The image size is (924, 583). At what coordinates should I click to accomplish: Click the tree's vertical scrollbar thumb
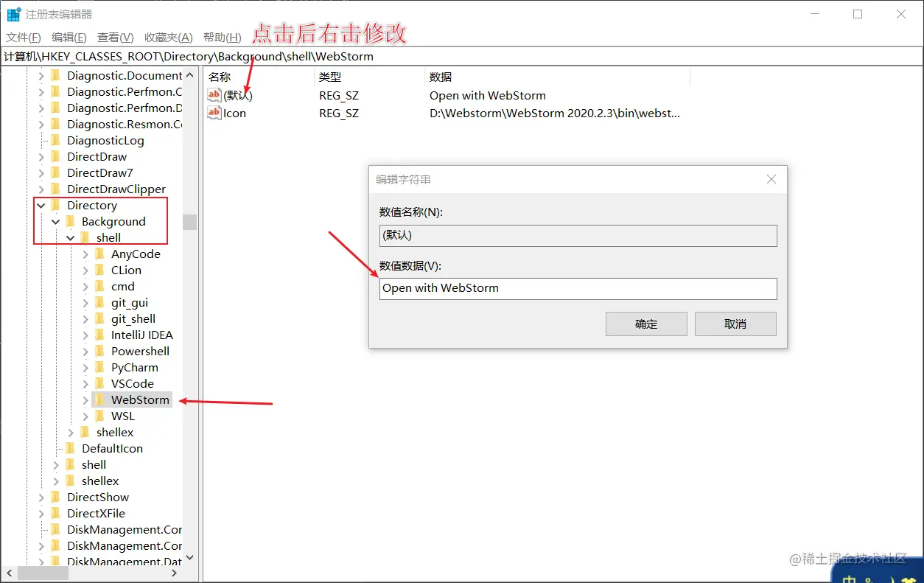[x=190, y=222]
